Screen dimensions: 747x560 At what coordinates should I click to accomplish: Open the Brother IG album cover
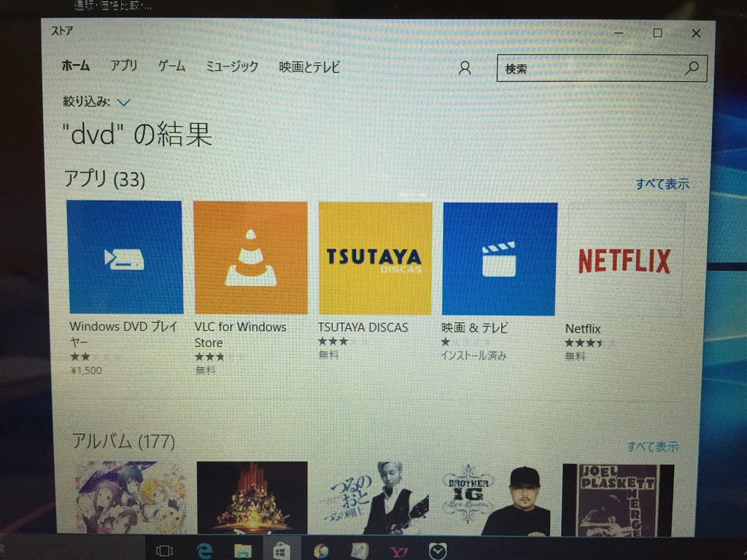point(496,499)
